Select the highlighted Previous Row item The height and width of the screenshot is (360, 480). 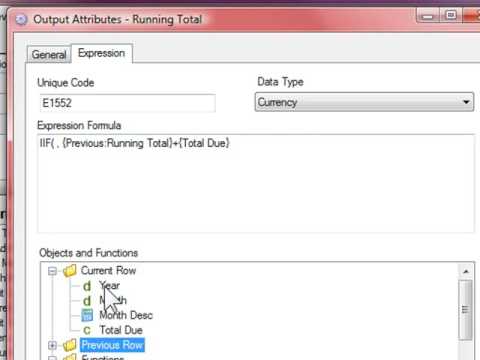point(112,345)
